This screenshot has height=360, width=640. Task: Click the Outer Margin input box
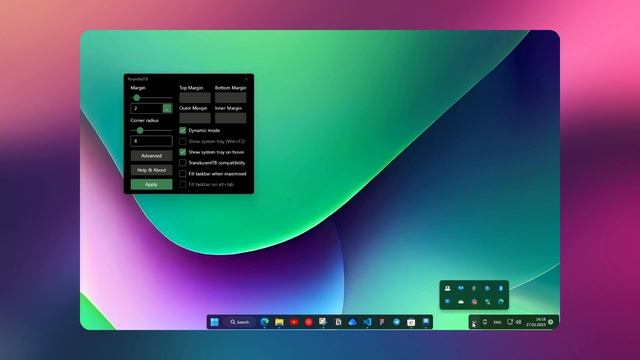(x=195, y=118)
